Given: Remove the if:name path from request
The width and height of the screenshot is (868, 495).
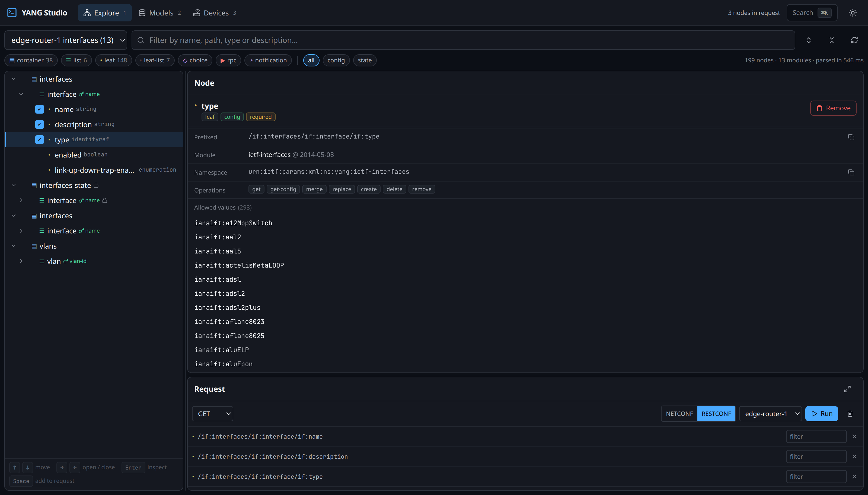Looking at the screenshot, I should click(x=854, y=436).
